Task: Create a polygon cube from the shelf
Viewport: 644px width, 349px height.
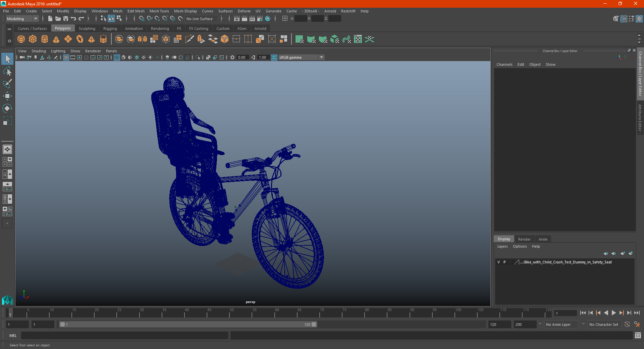Action: point(33,39)
